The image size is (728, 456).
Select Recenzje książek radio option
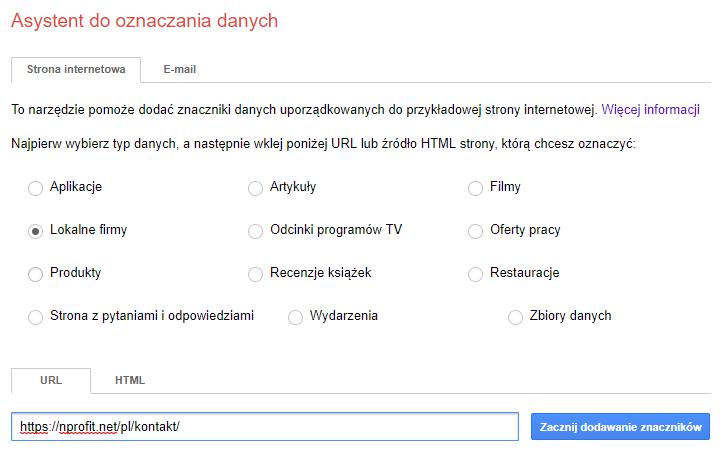(x=256, y=274)
